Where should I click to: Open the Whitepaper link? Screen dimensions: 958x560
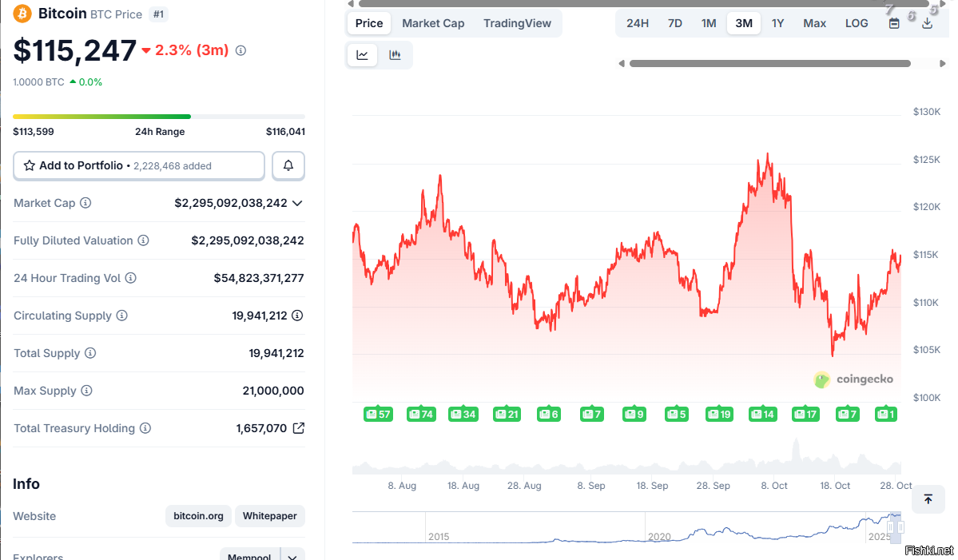click(x=270, y=516)
